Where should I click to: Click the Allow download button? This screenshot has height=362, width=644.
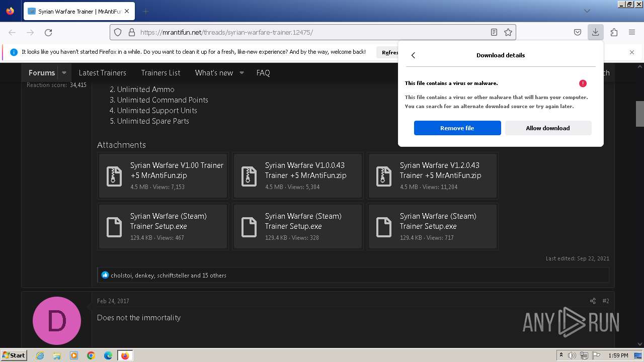[x=548, y=128]
